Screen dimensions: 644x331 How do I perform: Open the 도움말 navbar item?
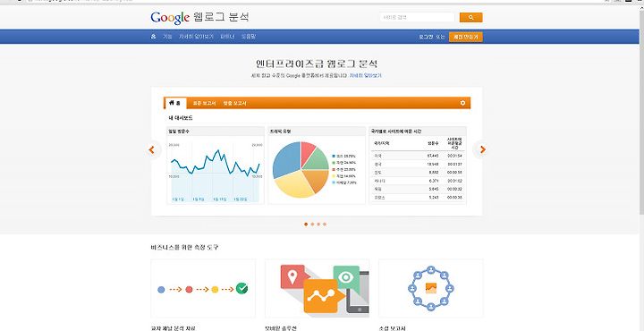click(248, 37)
